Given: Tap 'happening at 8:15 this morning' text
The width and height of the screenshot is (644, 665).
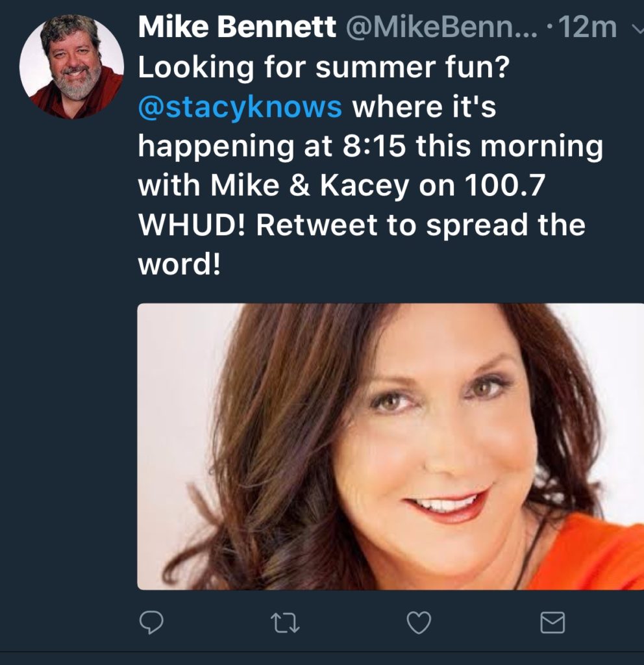Looking at the screenshot, I should click(371, 147).
